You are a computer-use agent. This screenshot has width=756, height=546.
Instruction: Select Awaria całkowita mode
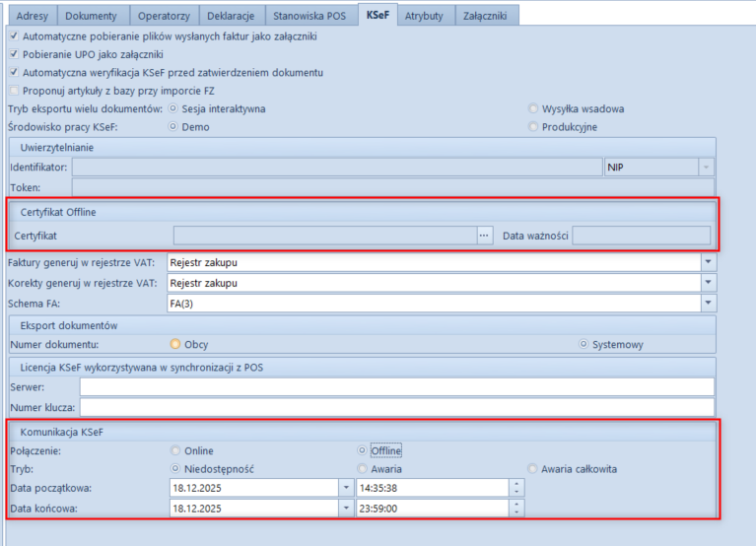pyautogui.click(x=533, y=469)
